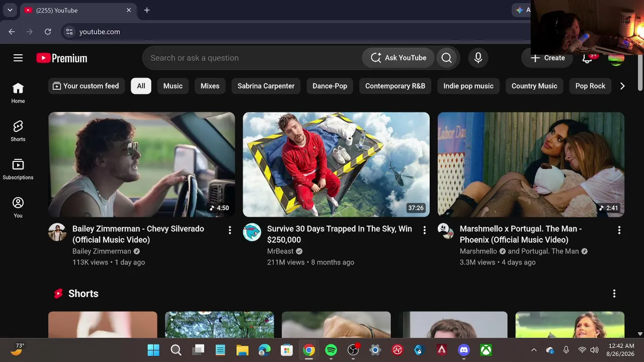The height and width of the screenshot is (362, 644).
Task: Open more options for the Phoenix video
Action: (x=619, y=230)
